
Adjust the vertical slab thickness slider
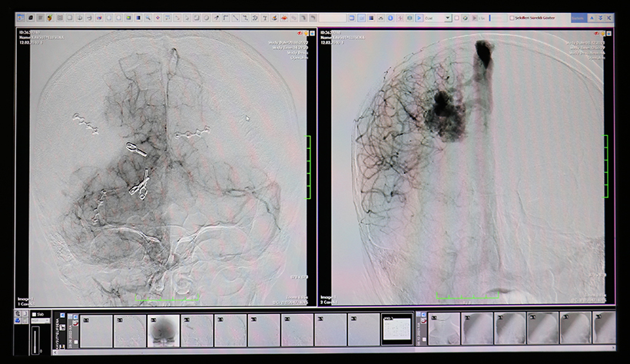click(35, 341)
